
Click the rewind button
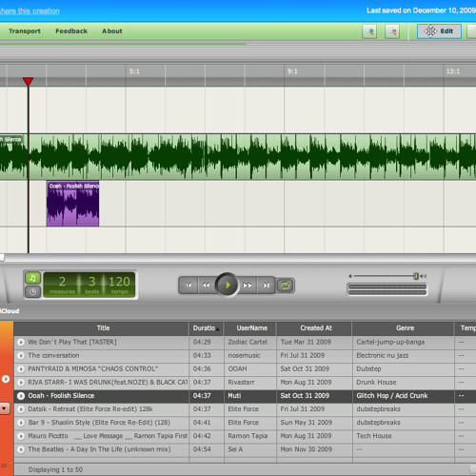coord(207,286)
